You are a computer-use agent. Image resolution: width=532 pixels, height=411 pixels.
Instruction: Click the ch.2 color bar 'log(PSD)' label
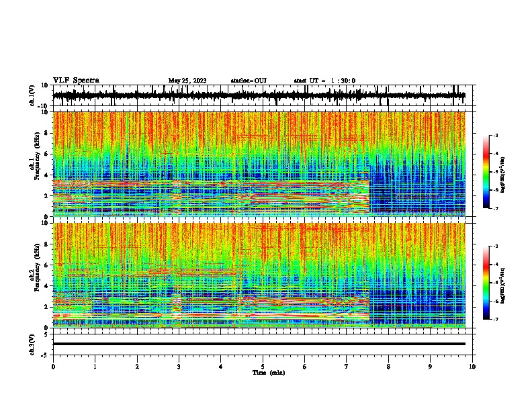pyautogui.click(x=503, y=285)
